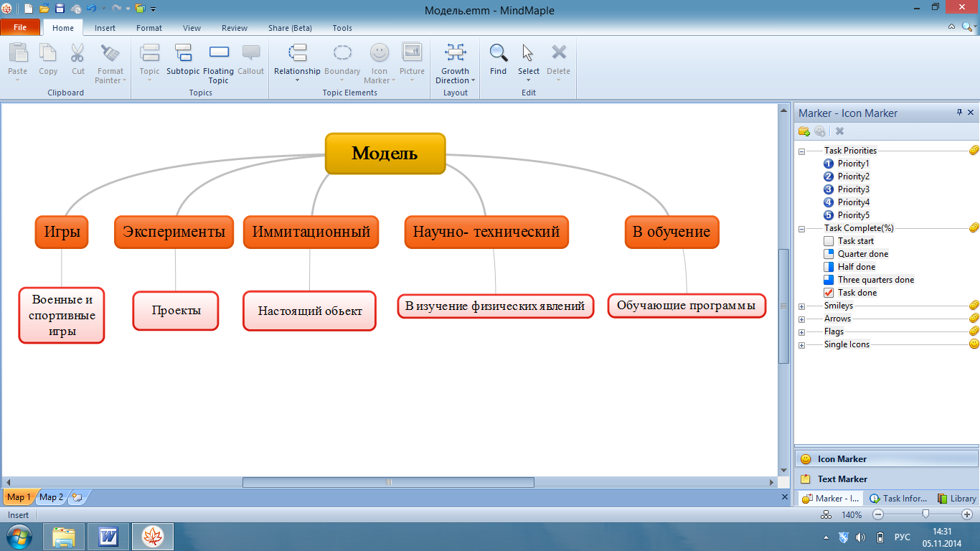Screen dimensions: 980x551
Task: Open Microsoft Word from the taskbar
Action: (108, 537)
